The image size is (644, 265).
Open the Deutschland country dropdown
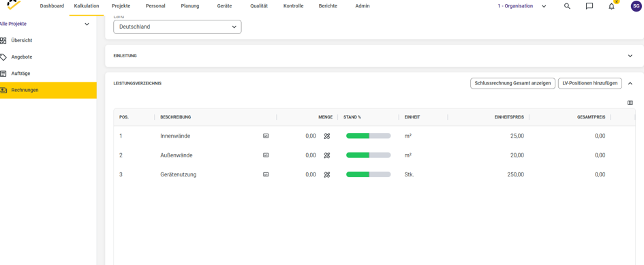177,27
